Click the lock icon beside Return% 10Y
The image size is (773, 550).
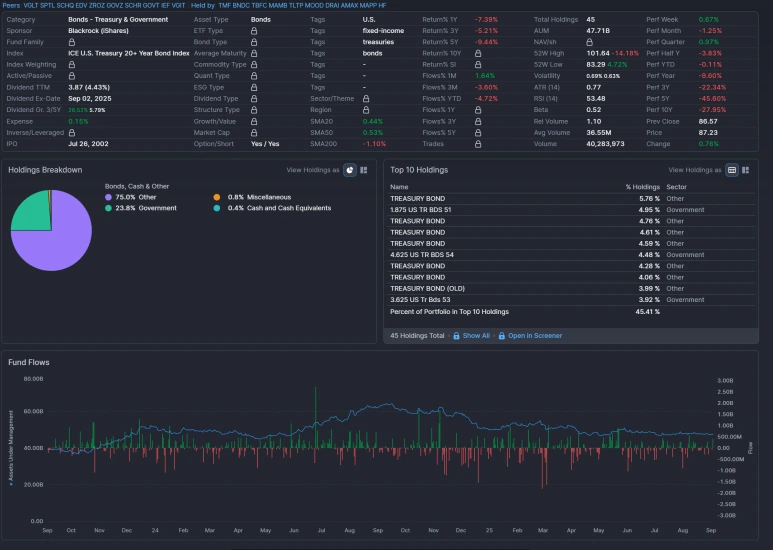478,53
